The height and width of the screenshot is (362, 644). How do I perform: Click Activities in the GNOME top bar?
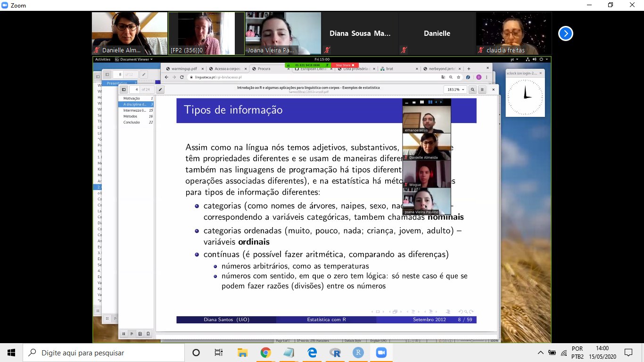pos(102,59)
